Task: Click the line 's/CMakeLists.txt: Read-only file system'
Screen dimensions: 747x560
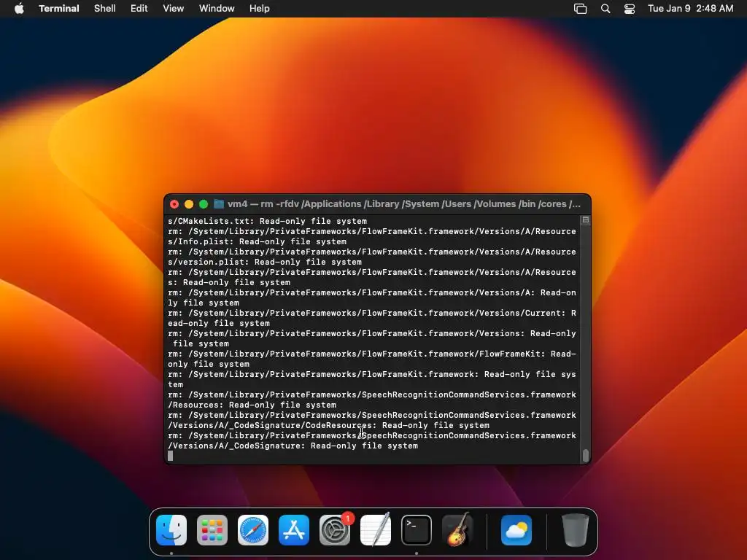Action: click(267, 221)
